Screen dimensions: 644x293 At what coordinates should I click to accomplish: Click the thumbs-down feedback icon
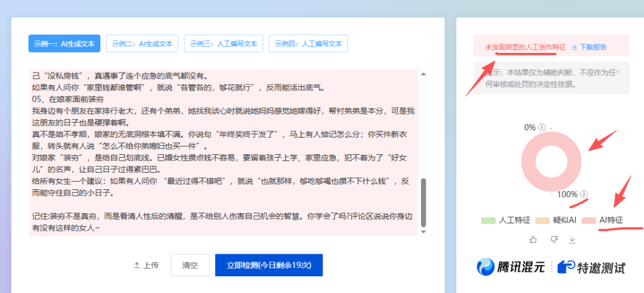click(553, 239)
